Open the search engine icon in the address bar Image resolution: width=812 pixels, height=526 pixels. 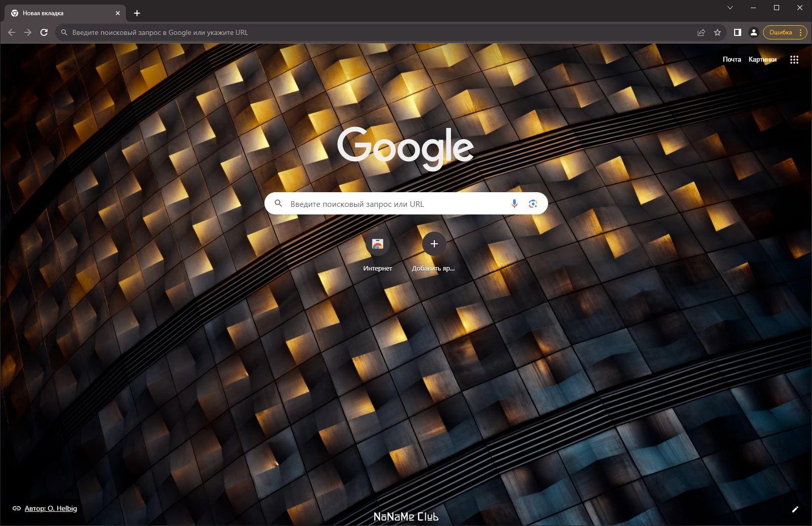(x=63, y=32)
